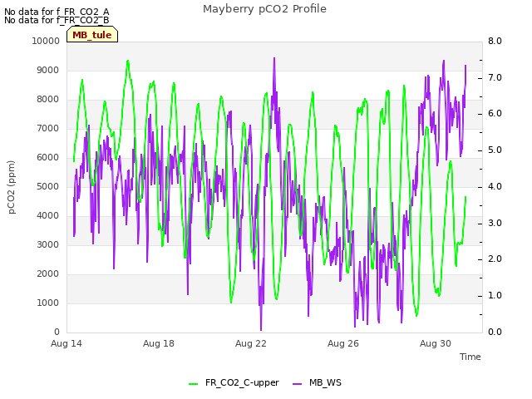
Task: Click the 5.0 right axis value
Action: tap(495, 150)
